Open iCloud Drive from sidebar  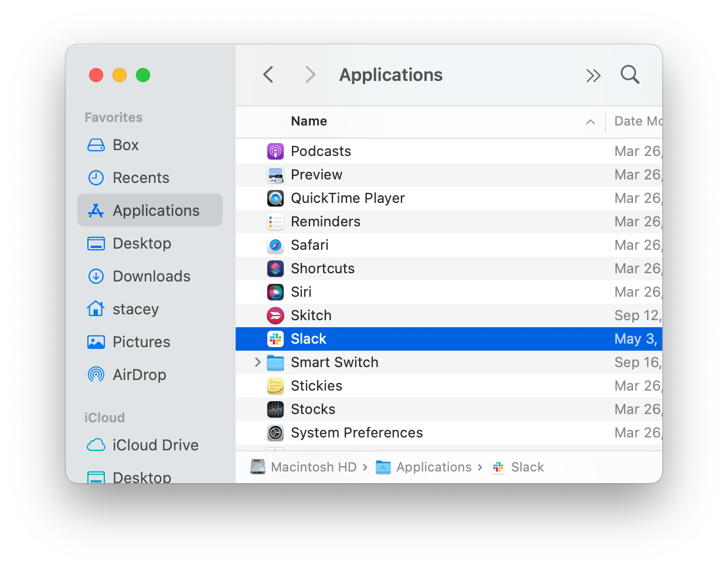(155, 445)
